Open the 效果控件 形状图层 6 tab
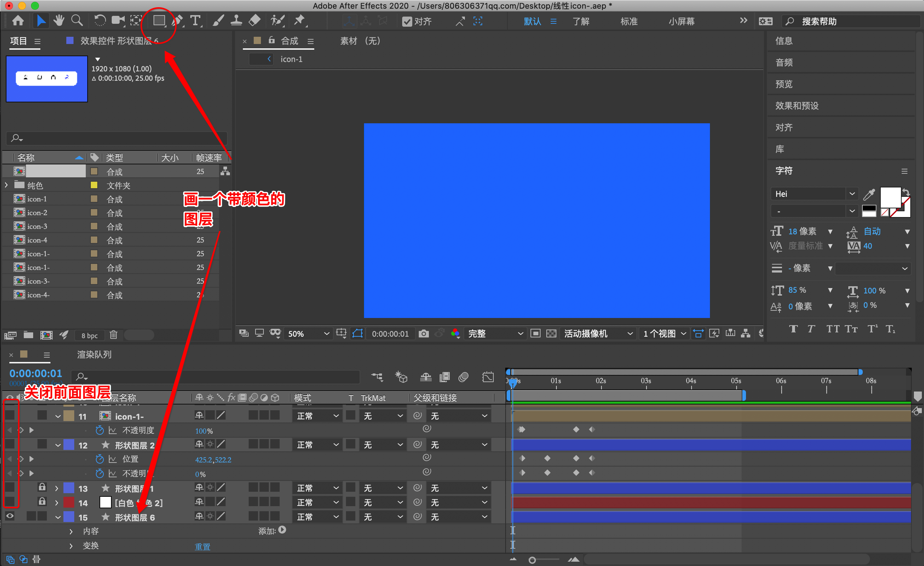Viewport: 924px width, 566px height. point(119,40)
